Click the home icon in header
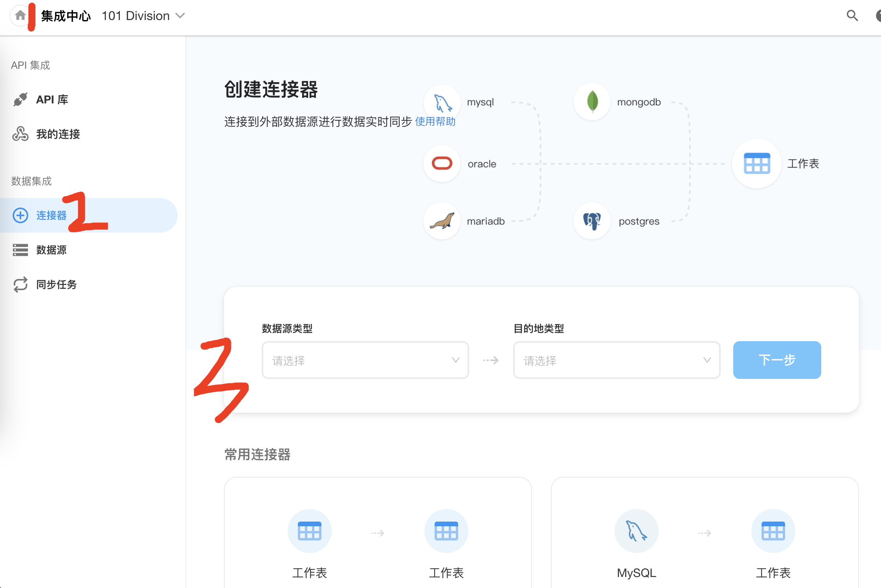 tap(20, 16)
